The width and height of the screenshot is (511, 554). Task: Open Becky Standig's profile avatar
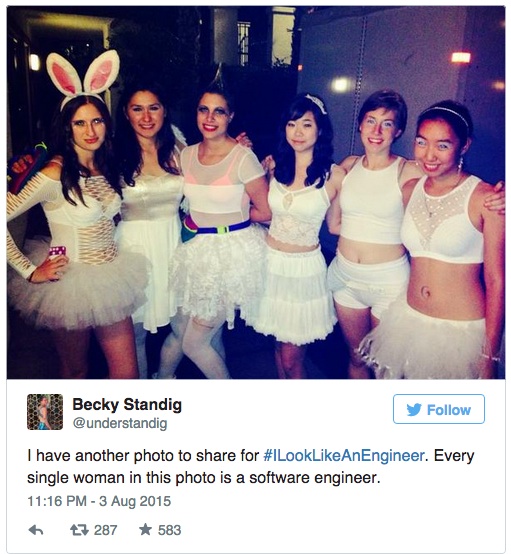click(x=45, y=412)
